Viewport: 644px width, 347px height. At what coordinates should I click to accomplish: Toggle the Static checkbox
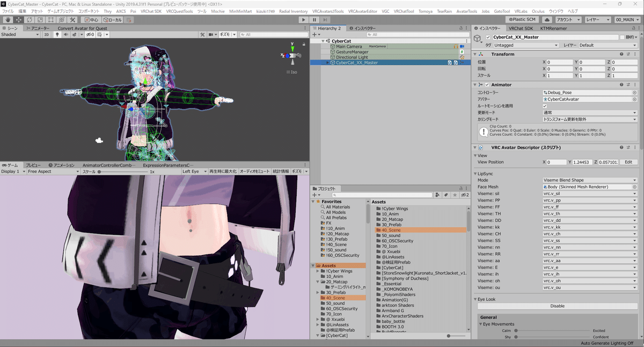(621, 37)
